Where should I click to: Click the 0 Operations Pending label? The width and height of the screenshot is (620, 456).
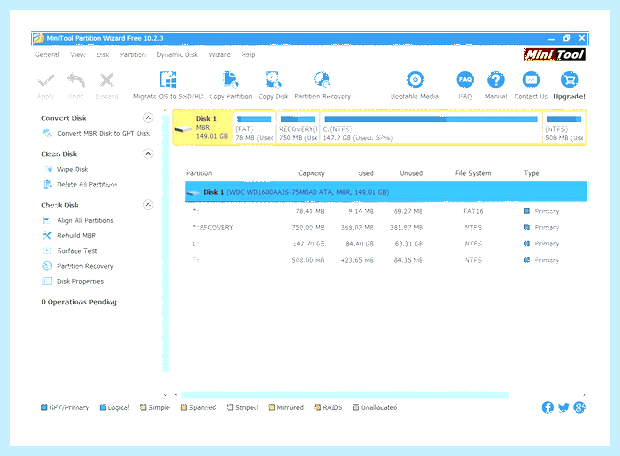79,302
